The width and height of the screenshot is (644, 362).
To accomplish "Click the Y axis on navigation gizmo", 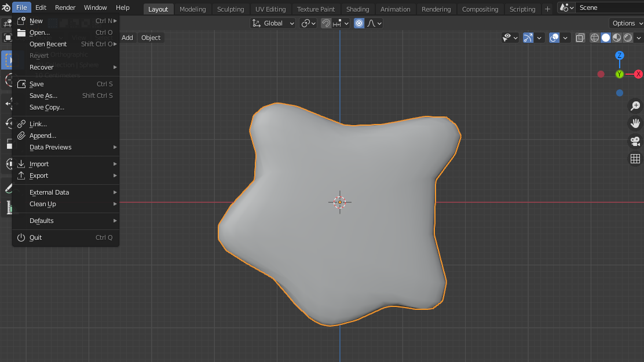I will tap(620, 74).
